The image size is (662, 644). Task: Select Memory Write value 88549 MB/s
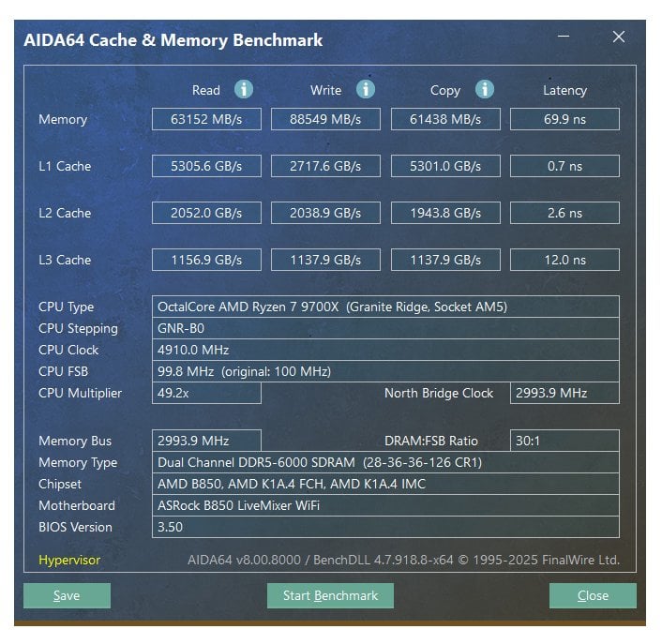point(325,119)
